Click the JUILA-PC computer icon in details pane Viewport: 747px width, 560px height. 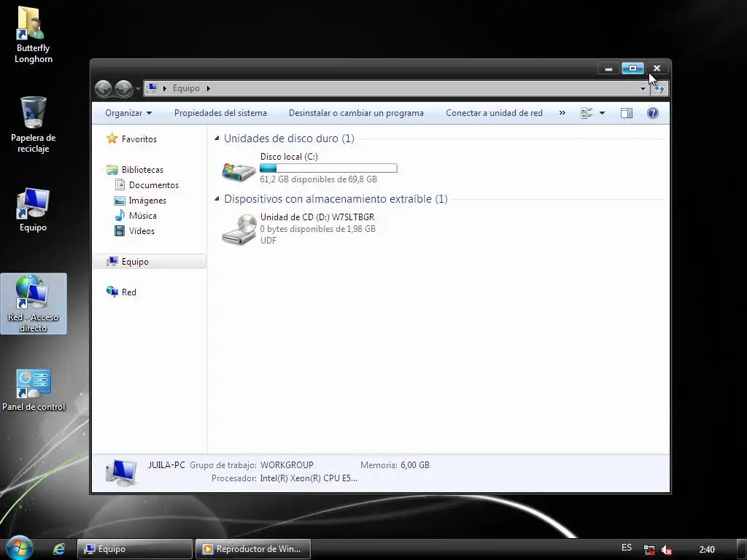[122, 472]
